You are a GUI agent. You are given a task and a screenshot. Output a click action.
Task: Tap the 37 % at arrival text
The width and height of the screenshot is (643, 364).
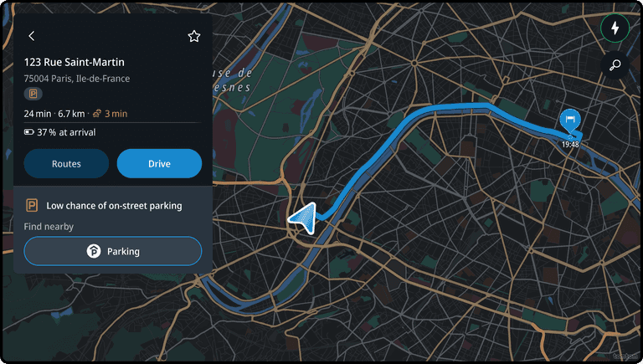66,132
